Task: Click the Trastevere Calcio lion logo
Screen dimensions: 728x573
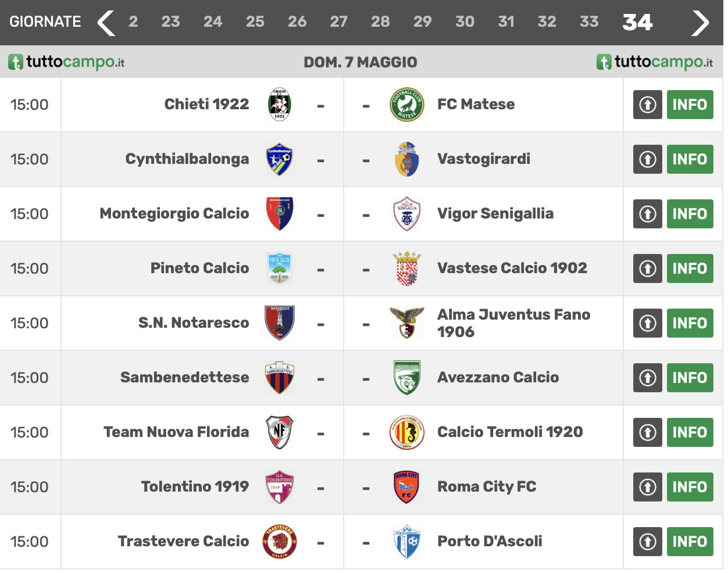Action: (x=280, y=542)
